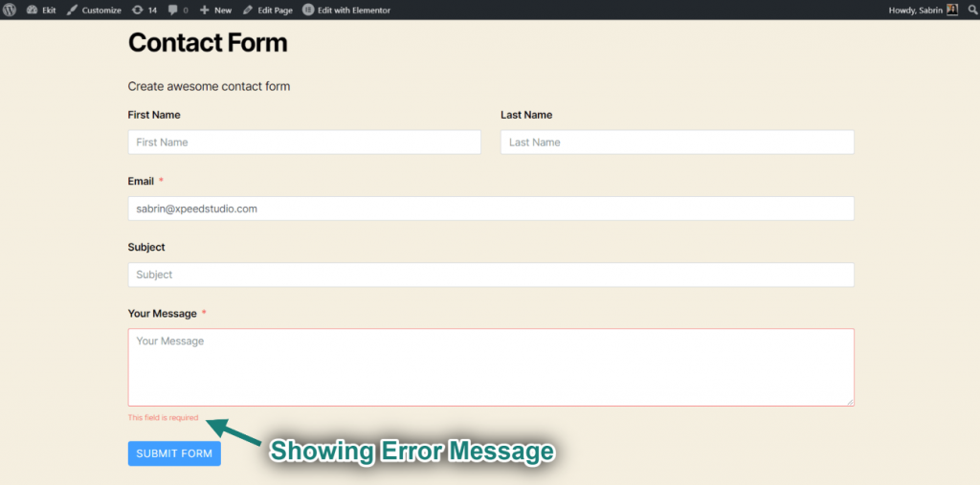The image size is (980, 485).
Task: Open the New content menu
Action: coord(215,10)
